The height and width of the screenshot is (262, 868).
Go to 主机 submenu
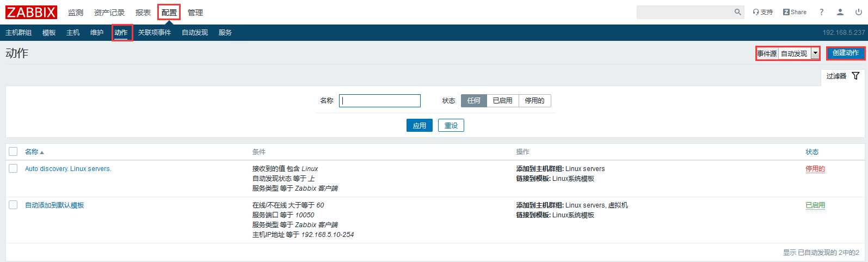pos(73,33)
